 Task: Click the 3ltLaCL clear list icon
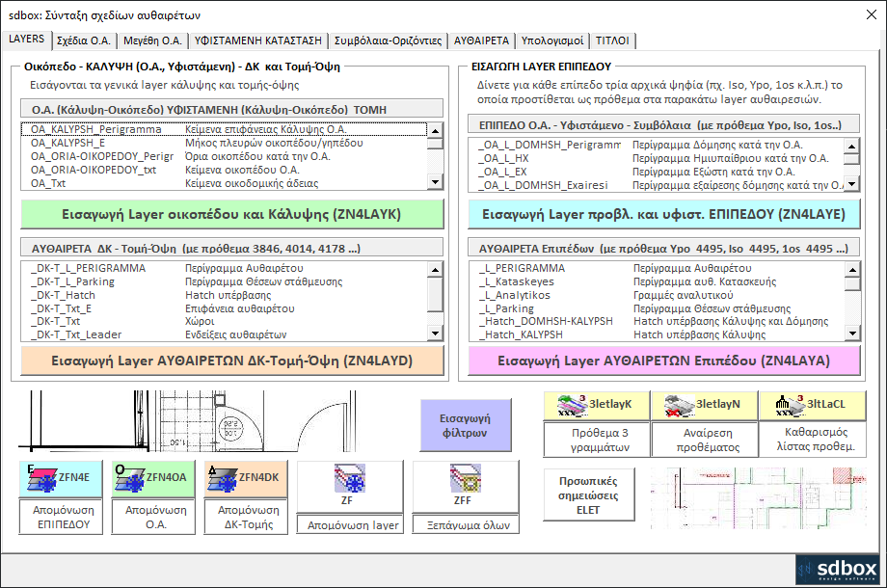click(813, 406)
